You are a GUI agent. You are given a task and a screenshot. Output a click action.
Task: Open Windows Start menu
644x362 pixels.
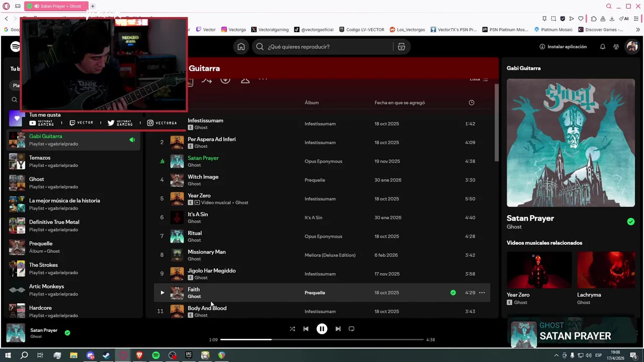pos(8,355)
